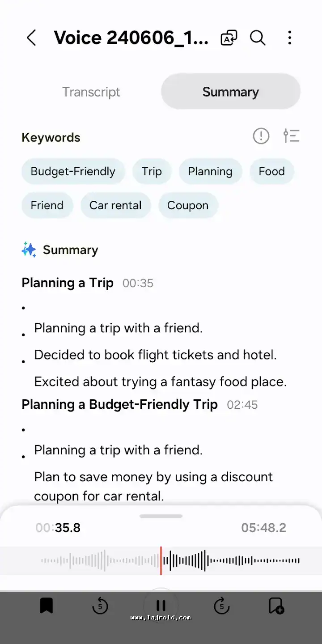
Task: Open the translate icon in header
Action: pos(229,38)
